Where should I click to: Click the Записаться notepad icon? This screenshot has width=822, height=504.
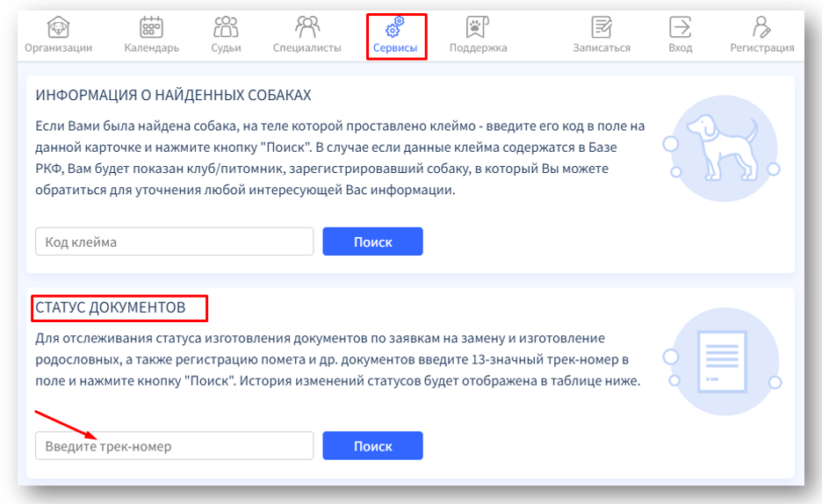602,27
